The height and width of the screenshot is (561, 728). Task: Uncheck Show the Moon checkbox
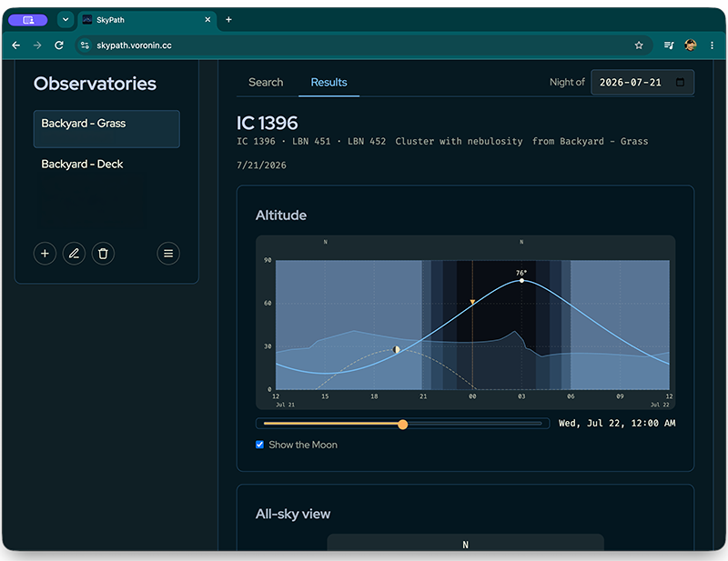(259, 445)
